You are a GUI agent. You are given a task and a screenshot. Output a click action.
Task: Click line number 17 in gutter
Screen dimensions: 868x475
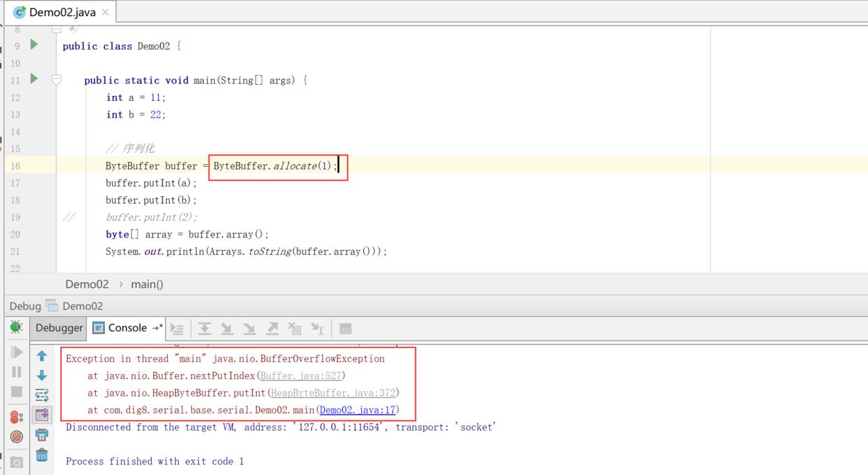(x=15, y=183)
